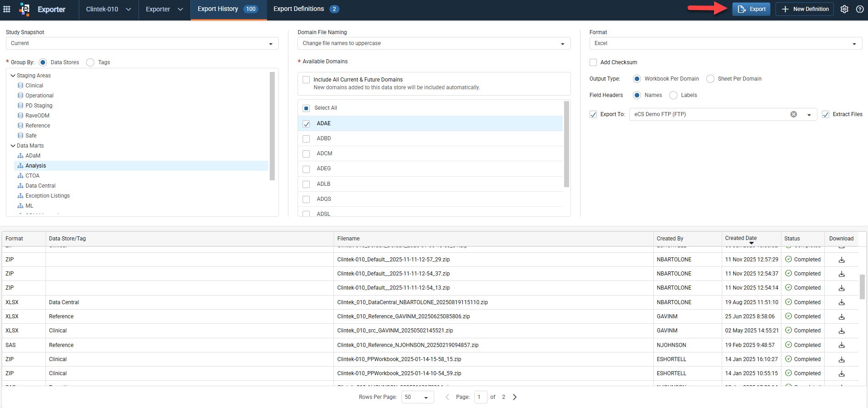Go to previous page arrow
This screenshot has height=408, width=868.
447,397
